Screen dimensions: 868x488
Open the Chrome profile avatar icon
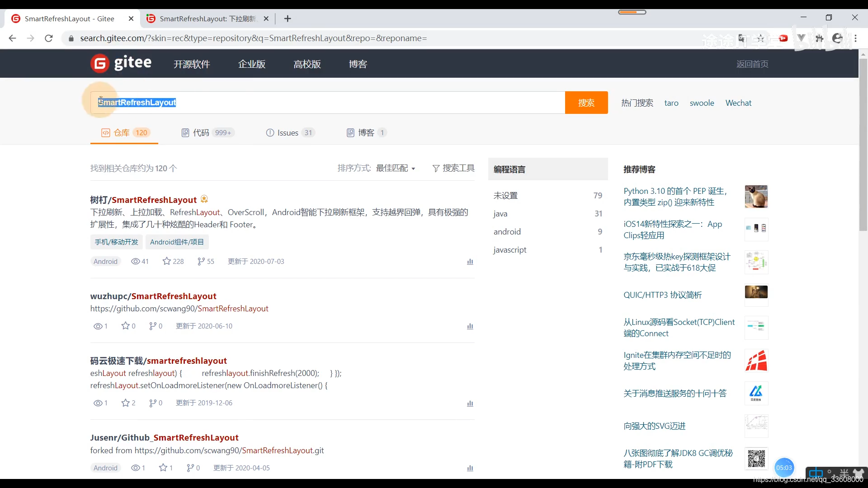(x=838, y=38)
